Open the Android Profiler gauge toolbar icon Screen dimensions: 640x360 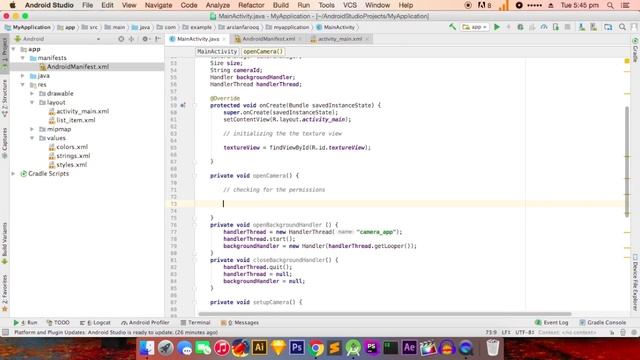click(544, 27)
